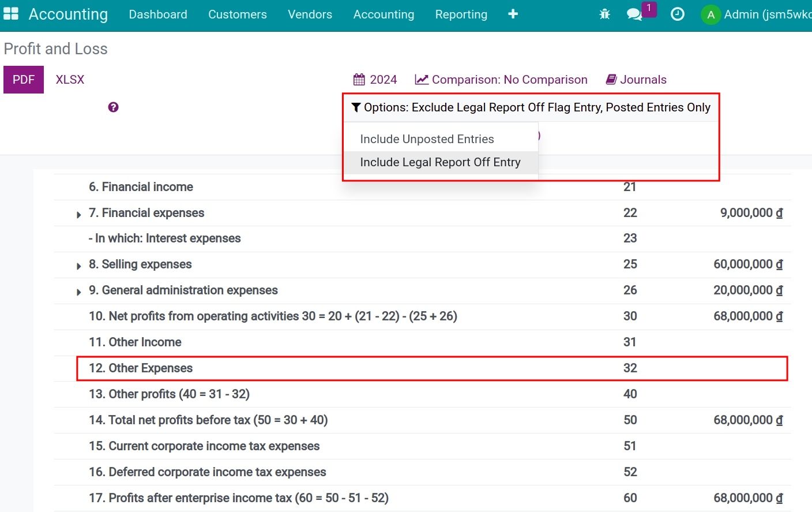This screenshot has height=512, width=812.
Task: Open the Reporting menu
Action: tap(461, 14)
